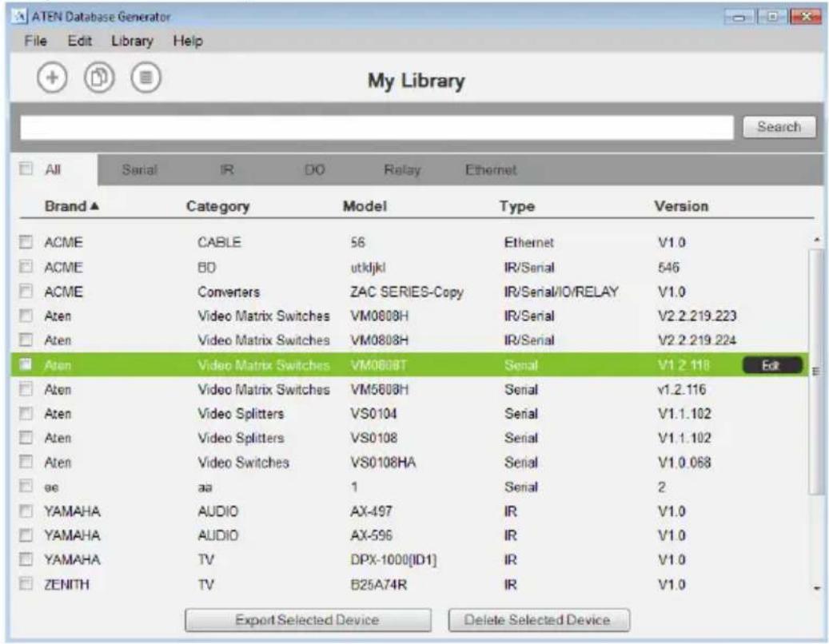Image resolution: width=829 pixels, height=644 pixels.
Task: Select the ZENITH brand cell
Action: point(66,584)
